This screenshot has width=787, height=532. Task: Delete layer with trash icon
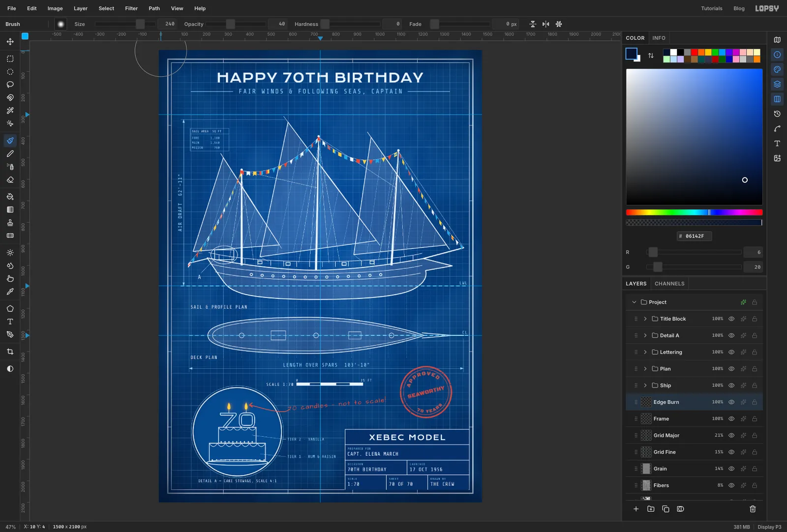[x=753, y=509]
